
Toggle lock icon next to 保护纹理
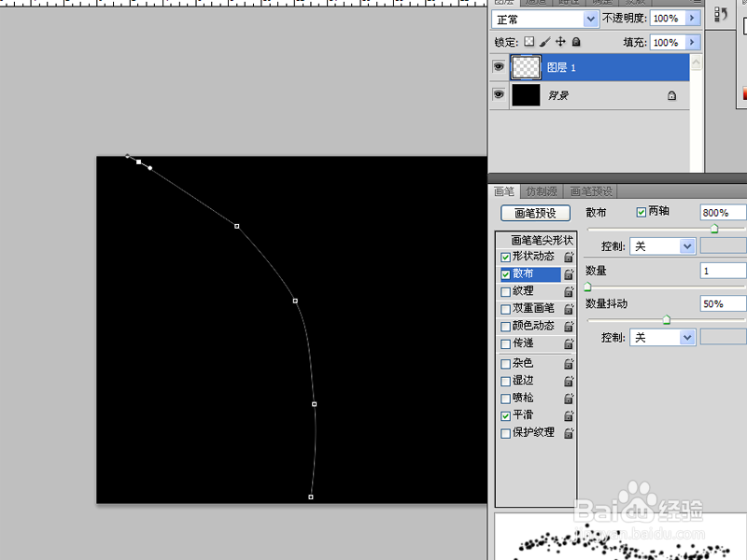pos(569,433)
